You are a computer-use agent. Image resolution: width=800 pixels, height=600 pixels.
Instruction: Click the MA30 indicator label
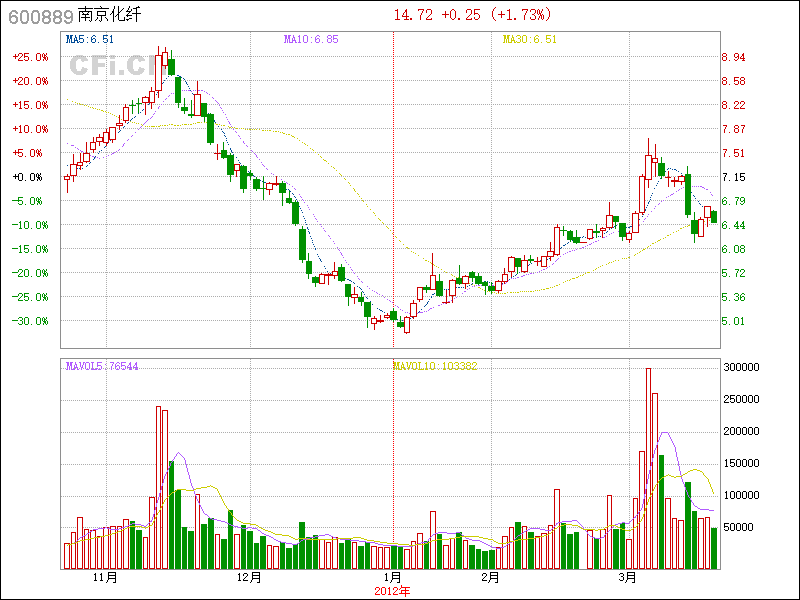529,39
